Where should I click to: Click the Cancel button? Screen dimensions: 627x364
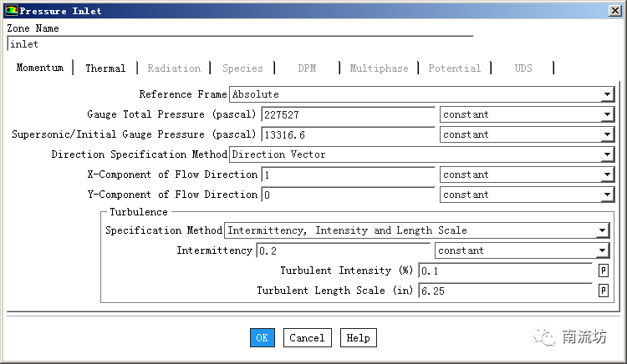click(307, 338)
